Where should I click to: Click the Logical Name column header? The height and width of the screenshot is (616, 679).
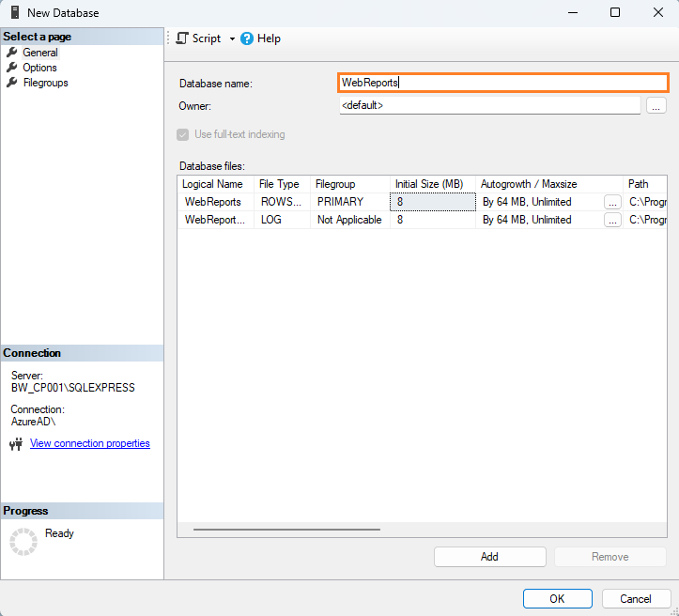point(215,184)
